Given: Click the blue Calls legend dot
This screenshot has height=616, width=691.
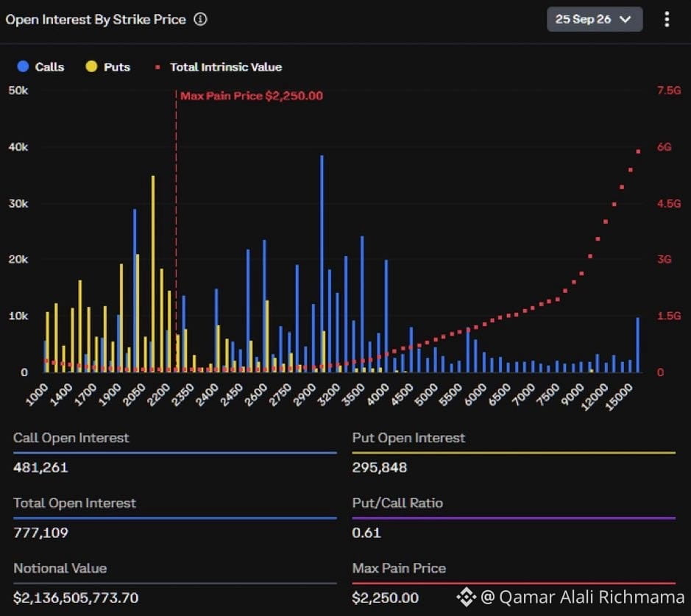Looking at the screenshot, I should [23, 66].
